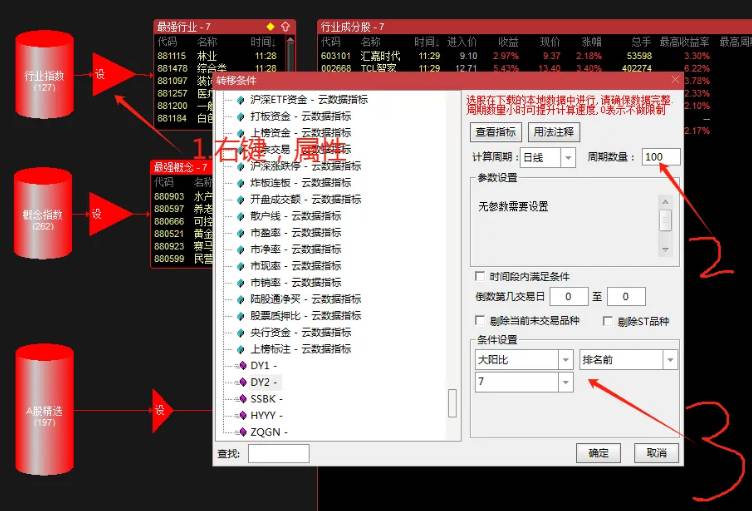Select 市现率 - 云数据指标 item
The height and width of the screenshot is (511, 752).
(296, 266)
